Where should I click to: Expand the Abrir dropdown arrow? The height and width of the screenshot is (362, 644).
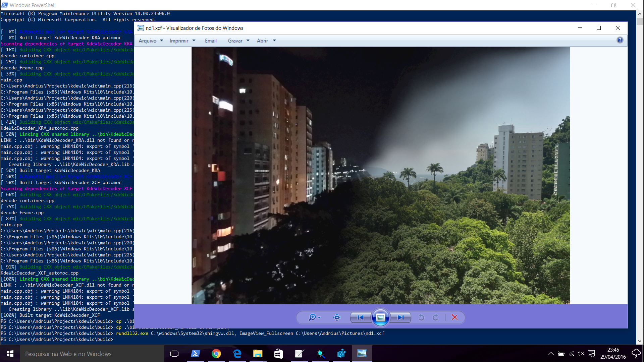[274, 41]
